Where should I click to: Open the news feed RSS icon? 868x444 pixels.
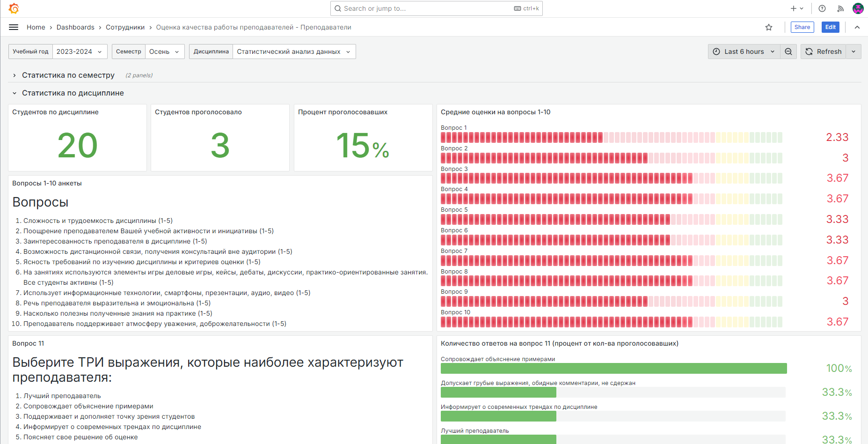coord(840,8)
